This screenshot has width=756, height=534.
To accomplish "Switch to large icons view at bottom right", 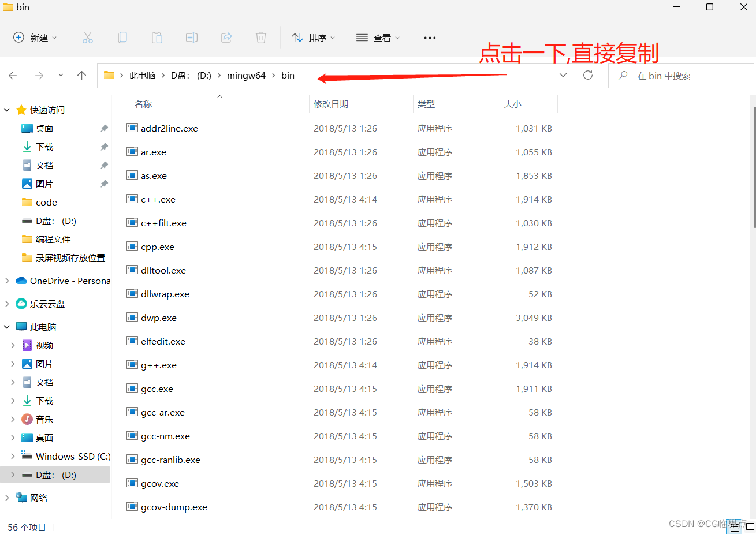I will [750, 526].
